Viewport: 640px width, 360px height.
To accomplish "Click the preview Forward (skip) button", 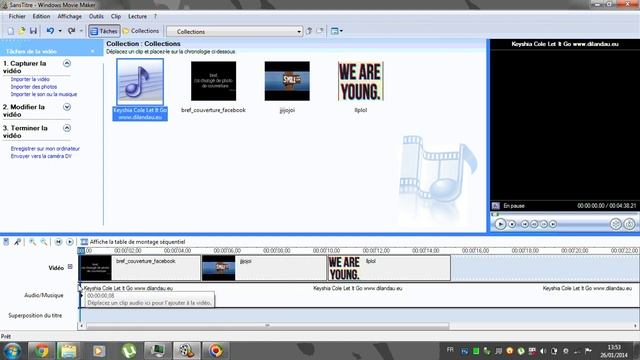I will 553,224.
